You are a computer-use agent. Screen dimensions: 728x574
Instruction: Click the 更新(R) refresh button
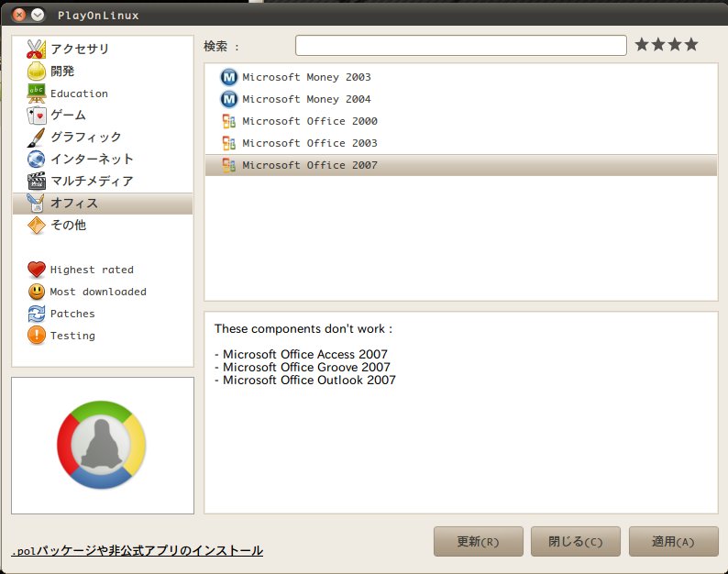[x=479, y=542]
